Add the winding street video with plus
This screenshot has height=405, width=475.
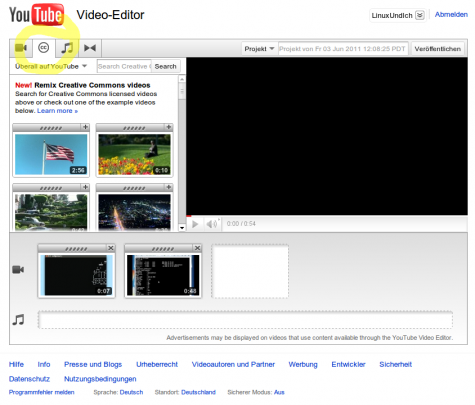tap(85, 187)
